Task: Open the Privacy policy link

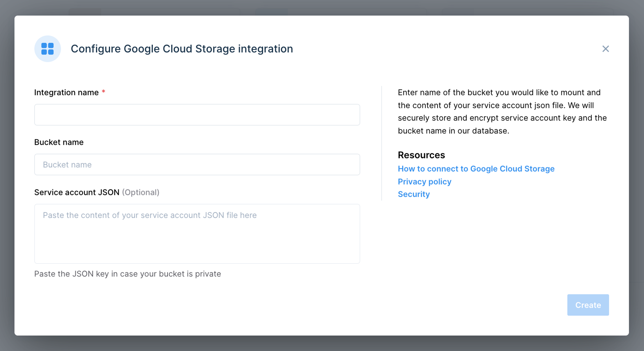Action: (424, 182)
